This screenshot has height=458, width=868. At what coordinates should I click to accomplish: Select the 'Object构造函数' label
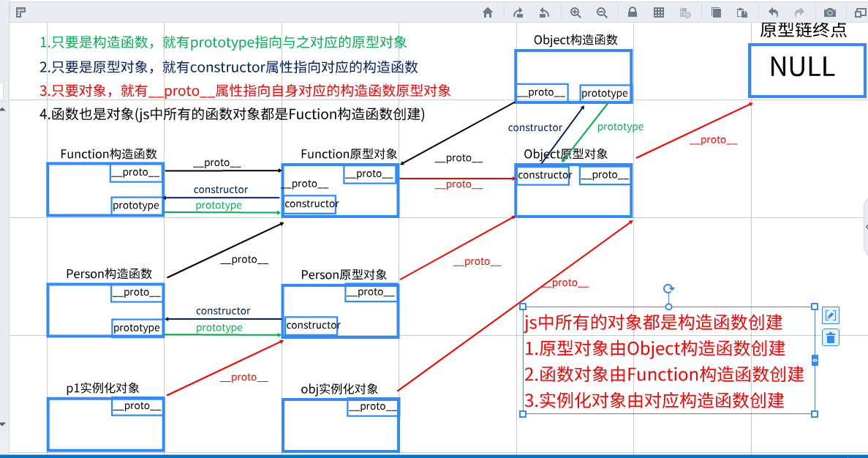(575, 40)
